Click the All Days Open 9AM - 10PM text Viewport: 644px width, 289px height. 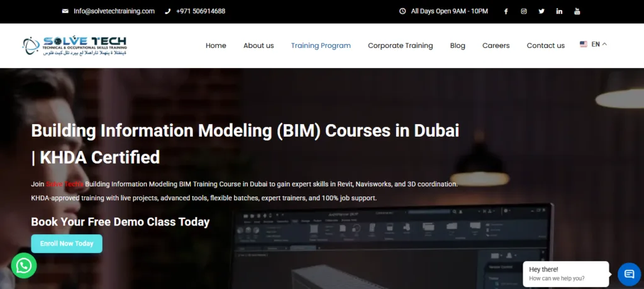449,11
